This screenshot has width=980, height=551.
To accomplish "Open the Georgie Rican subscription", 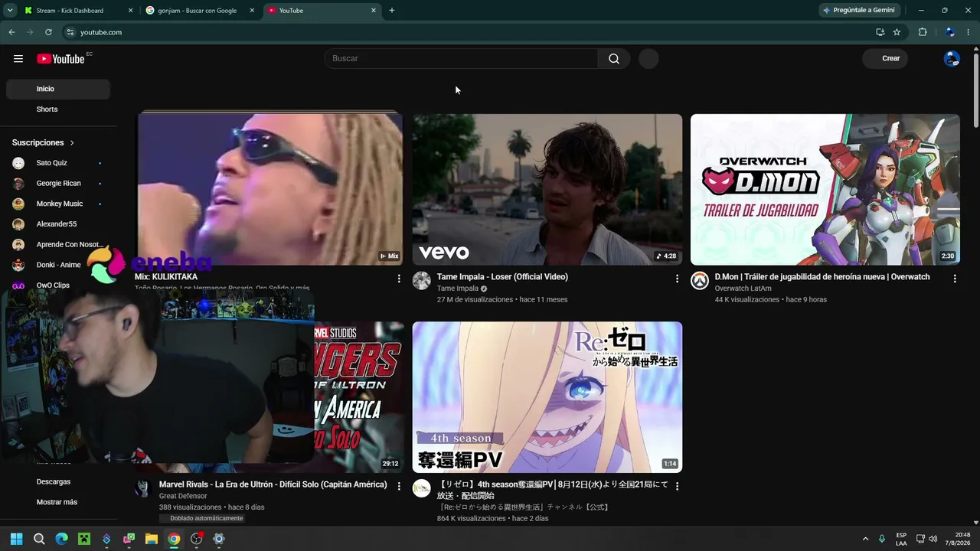I will point(58,184).
